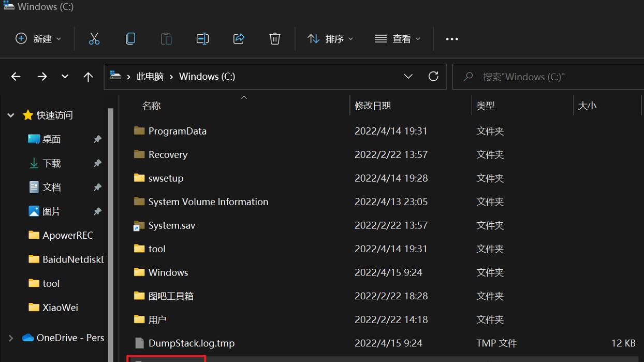Click the Delete trash can icon
The width and height of the screenshot is (644, 362).
pyautogui.click(x=275, y=39)
